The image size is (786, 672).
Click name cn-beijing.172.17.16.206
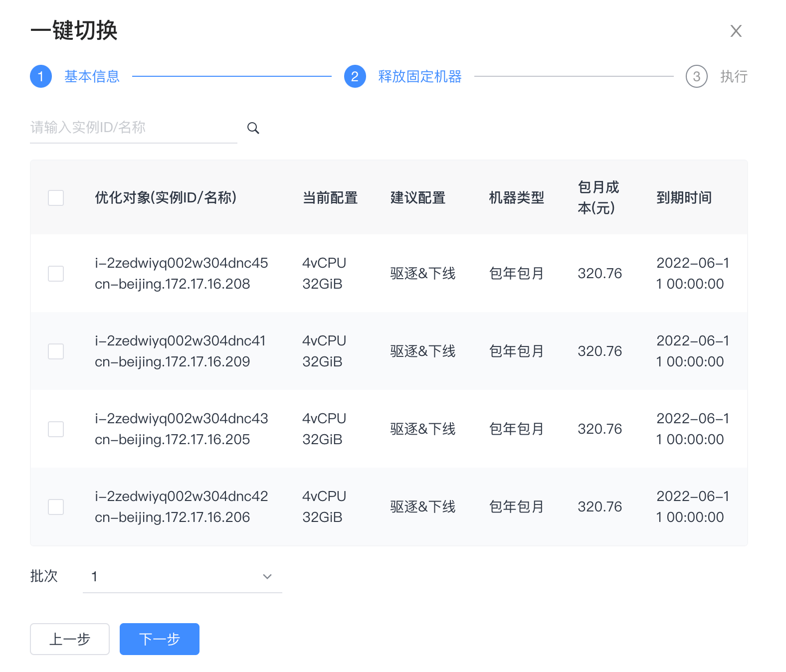(173, 517)
